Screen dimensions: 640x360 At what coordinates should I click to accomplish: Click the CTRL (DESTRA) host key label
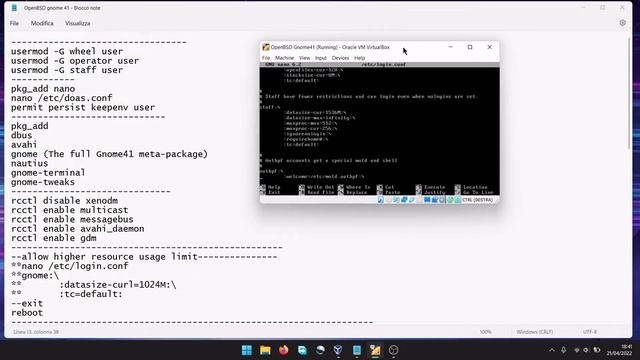click(478, 200)
